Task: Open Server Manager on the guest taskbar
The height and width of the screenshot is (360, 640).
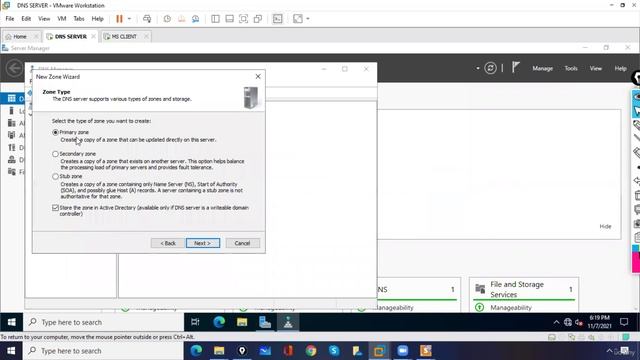Action: 265,322
